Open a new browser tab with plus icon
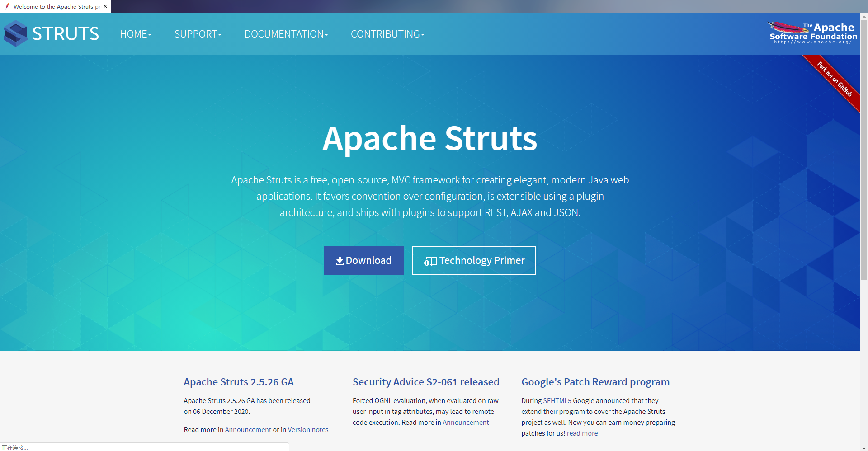868x451 pixels. point(119,6)
